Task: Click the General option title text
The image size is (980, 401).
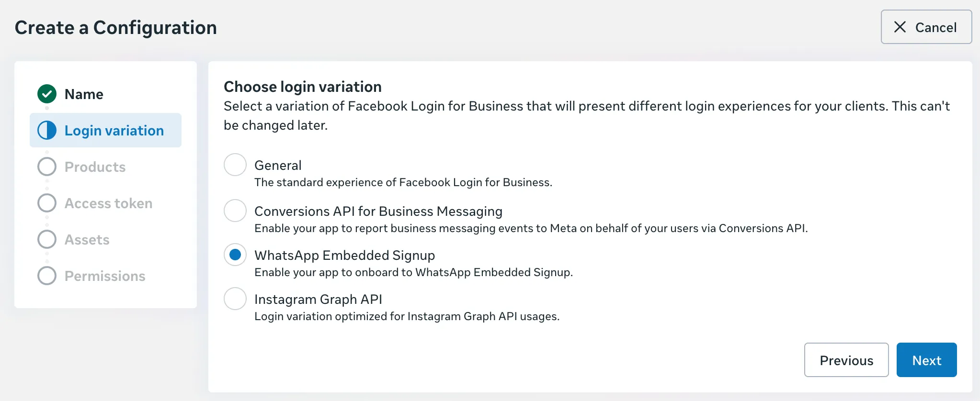Action: click(278, 166)
